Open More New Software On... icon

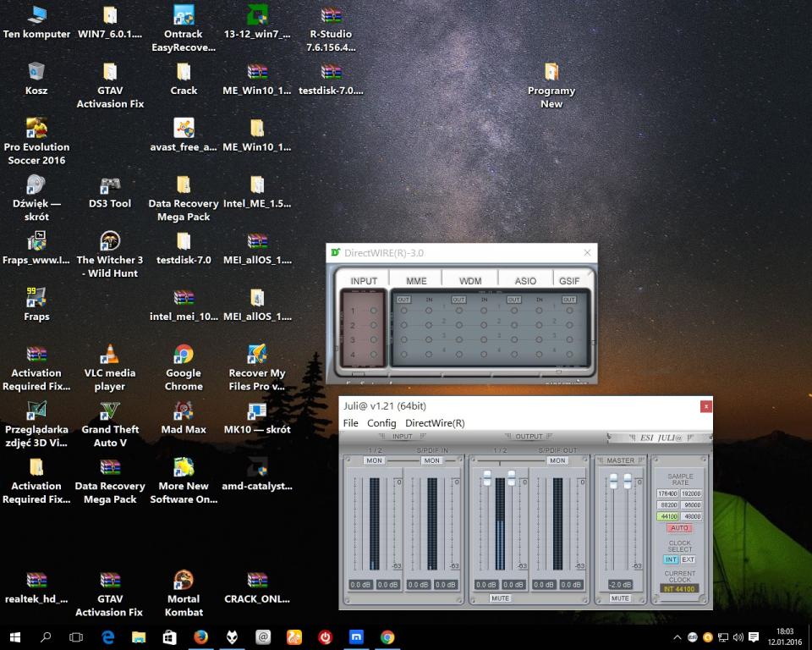click(184, 481)
